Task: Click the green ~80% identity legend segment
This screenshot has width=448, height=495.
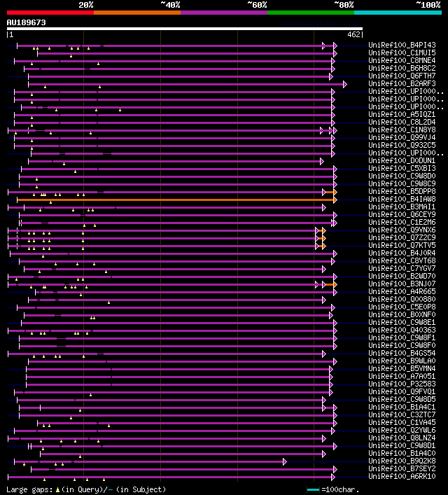Action: click(311, 13)
